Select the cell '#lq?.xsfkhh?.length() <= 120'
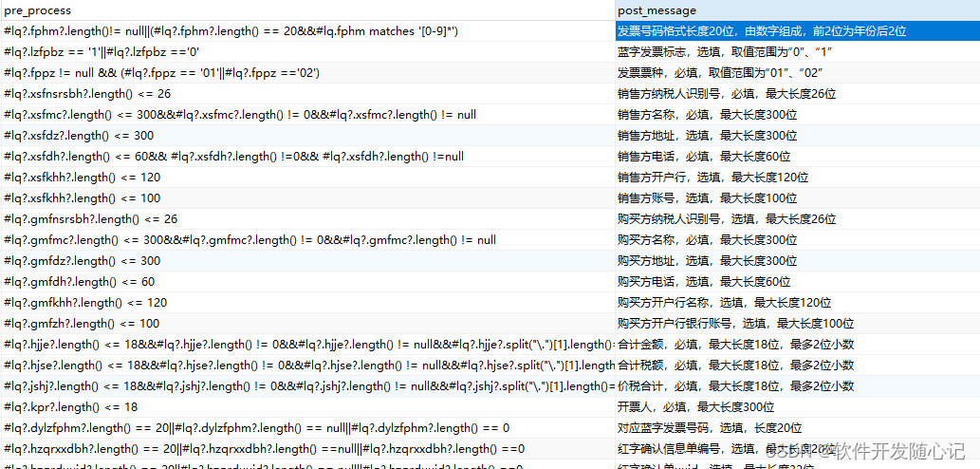This screenshot has width=980, height=469. (x=307, y=178)
